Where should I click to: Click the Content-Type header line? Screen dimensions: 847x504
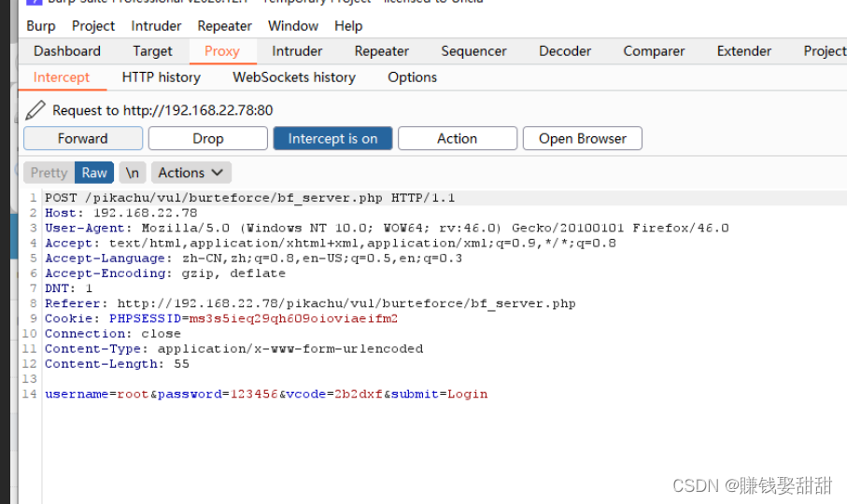pyautogui.click(x=233, y=349)
